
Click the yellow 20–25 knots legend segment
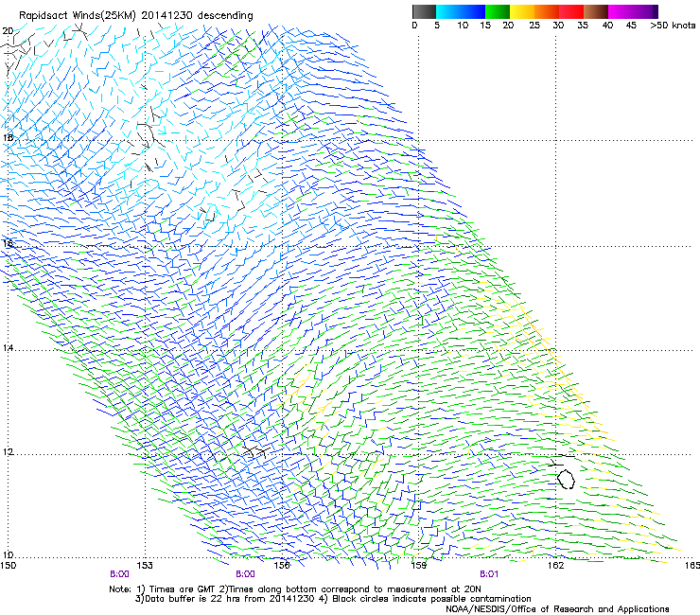522,11
